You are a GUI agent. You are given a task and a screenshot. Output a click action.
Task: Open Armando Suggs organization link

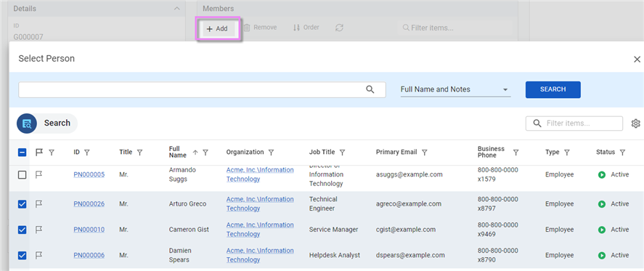point(260,174)
